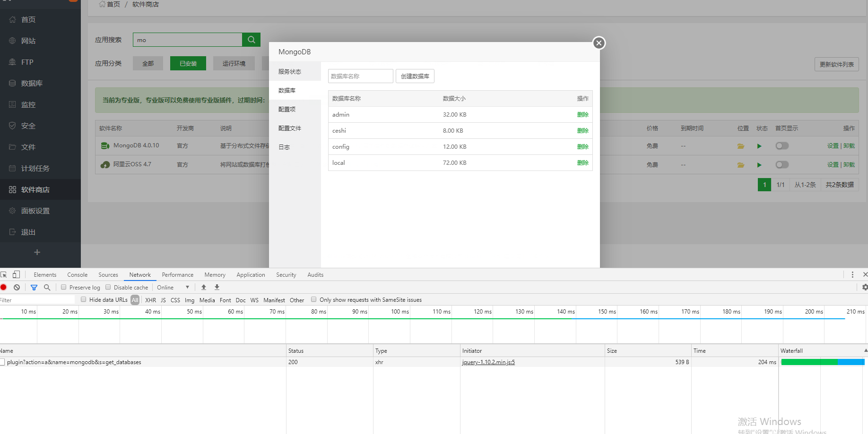Click the play status icon for MongoDB
Viewport: 868px width, 434px height.
click(759, 146)
